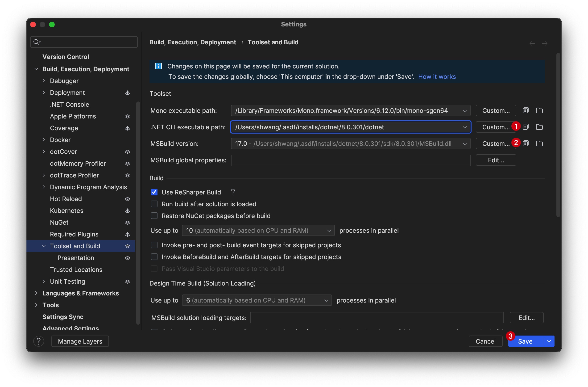Enable Run build after solution is loaded
Screen dimensions: 588x387
click(x=154, y=204)
